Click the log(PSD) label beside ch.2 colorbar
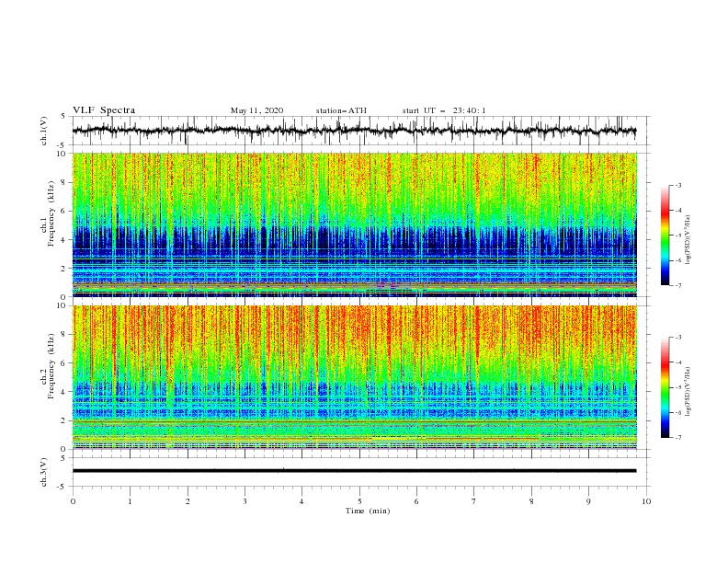Image resolution: width=728 pixels, height=563 pixels. 688,392
